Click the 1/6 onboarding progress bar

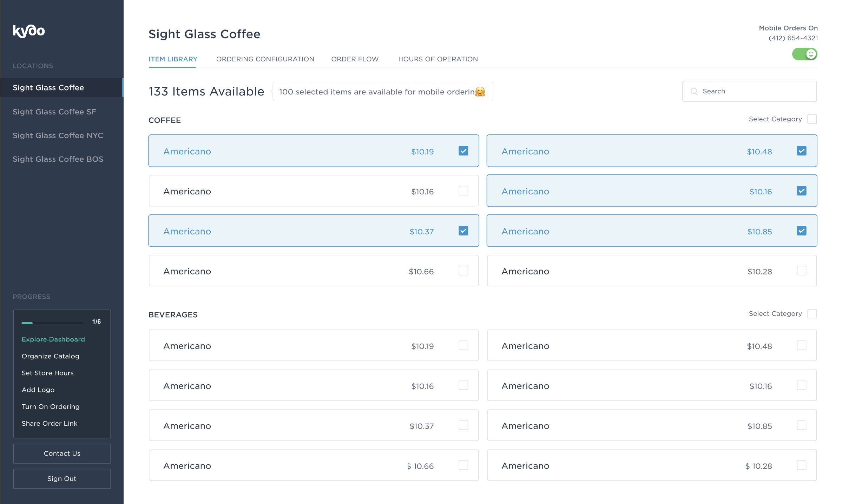coord(52,323)
